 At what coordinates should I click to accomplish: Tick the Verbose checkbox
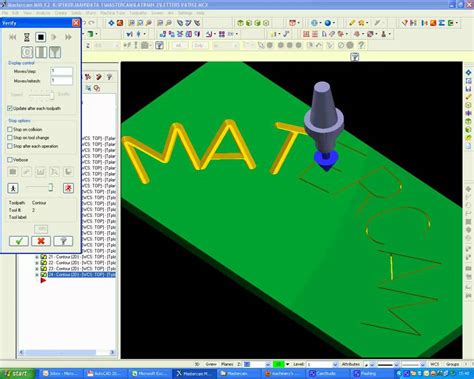pos(10,160)
